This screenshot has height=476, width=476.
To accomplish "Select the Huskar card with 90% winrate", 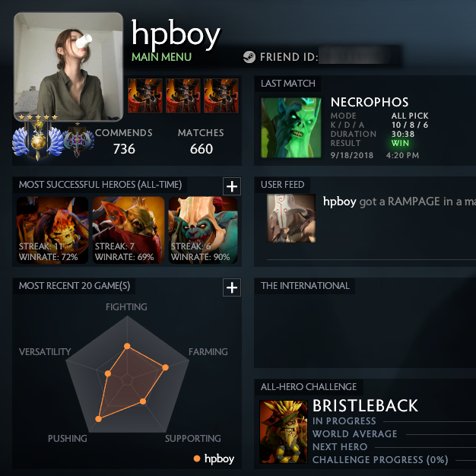I will tap(203, 230).
